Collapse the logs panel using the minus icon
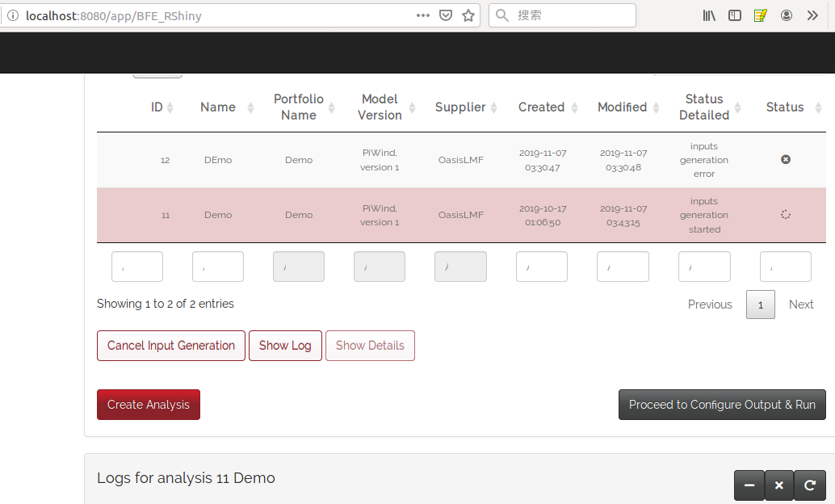This screenshot has width=835, height=504. point(749,485)
